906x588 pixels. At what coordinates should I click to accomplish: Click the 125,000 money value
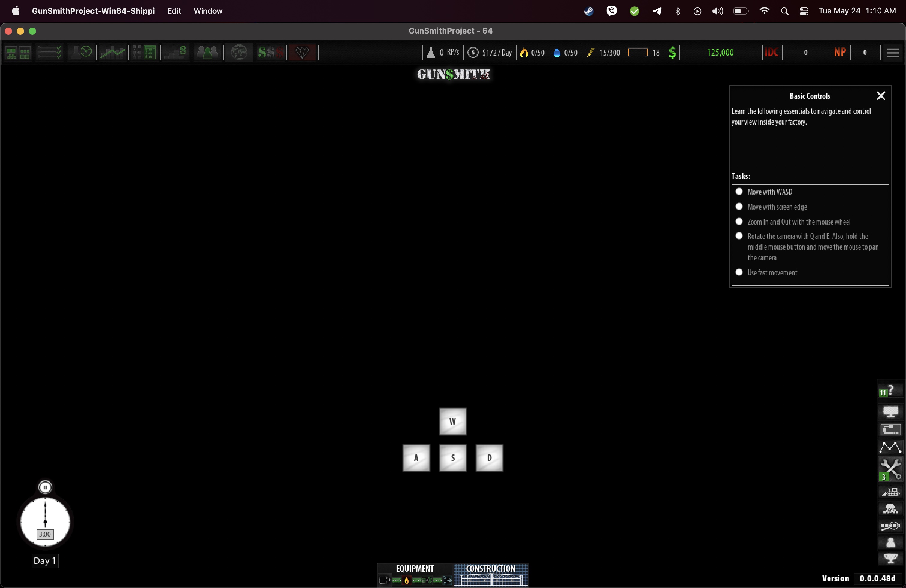720,52
